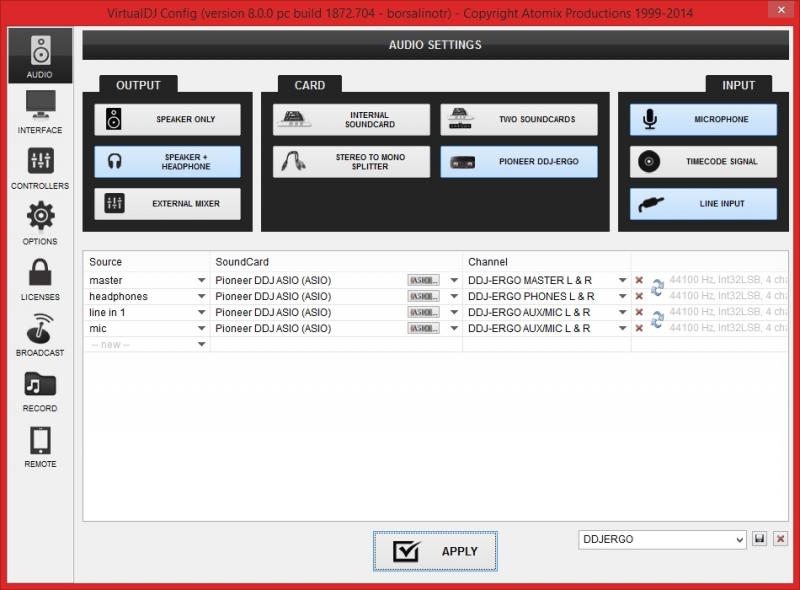Screen dimensions: 800x590
Task: Enable Timecode Signal input
Action: click(704, 162)
